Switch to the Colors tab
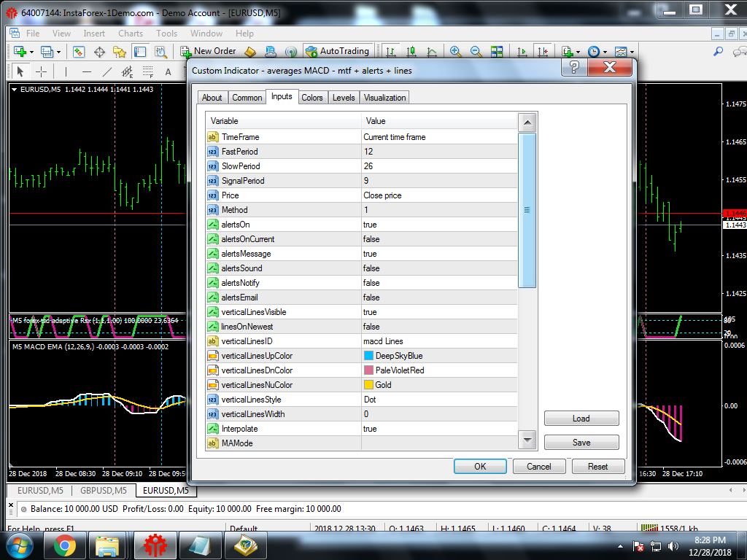This screenshot has height=560, width=747. coord(311,98)
